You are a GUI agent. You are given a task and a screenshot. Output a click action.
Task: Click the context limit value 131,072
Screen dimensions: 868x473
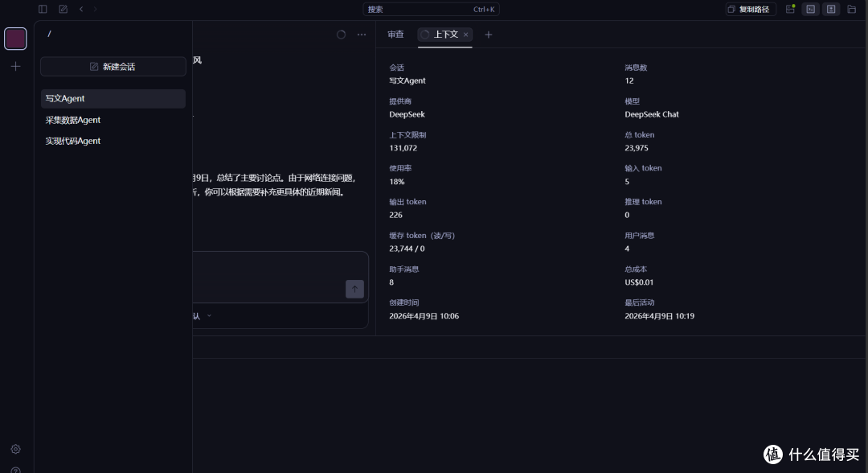click(403, 148)
